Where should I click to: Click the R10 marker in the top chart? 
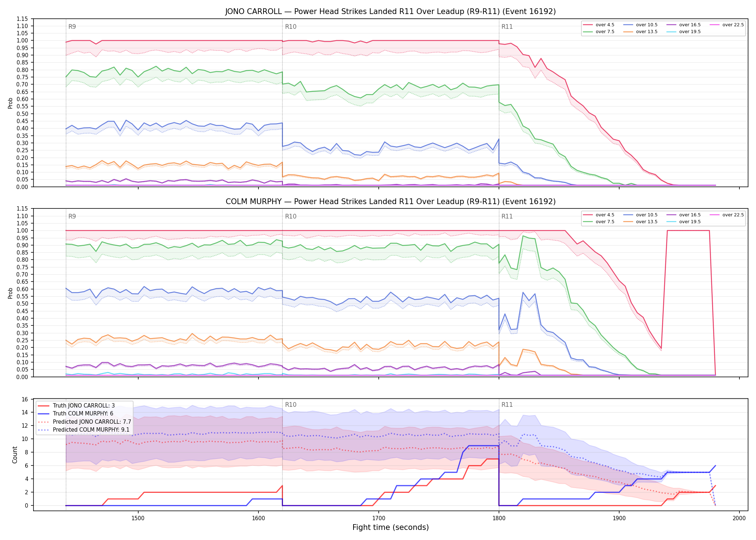pos(291,27)
